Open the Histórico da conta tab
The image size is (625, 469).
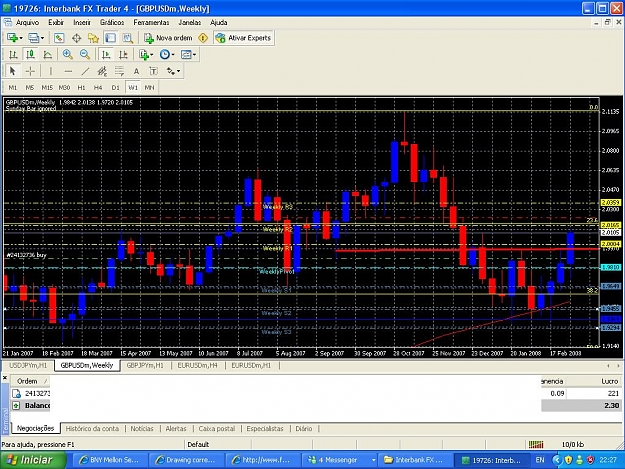(x=92, y=429)
